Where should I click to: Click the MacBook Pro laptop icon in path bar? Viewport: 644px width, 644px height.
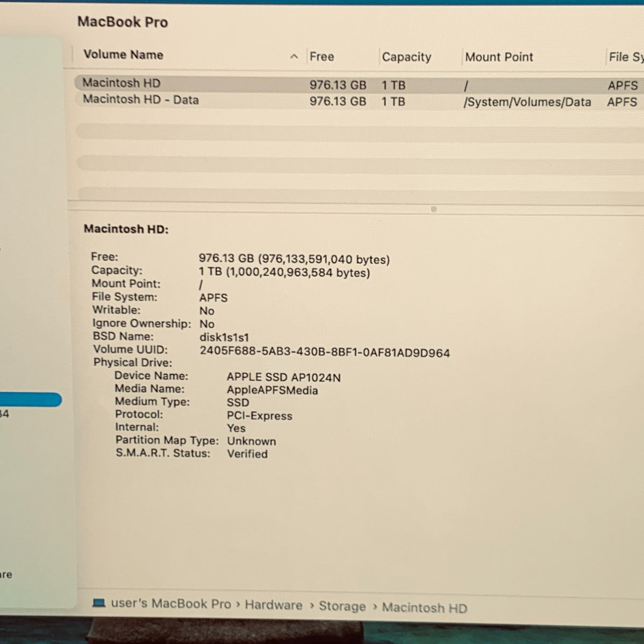[x=99, y=603]
